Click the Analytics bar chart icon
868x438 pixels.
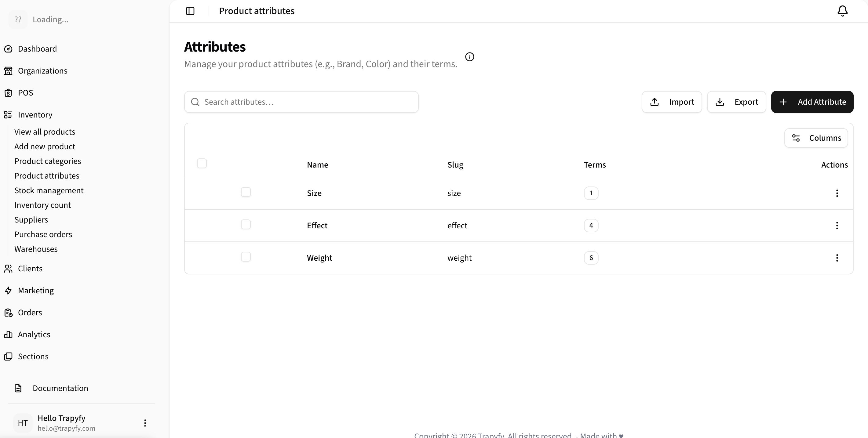[x=9, y=334]
